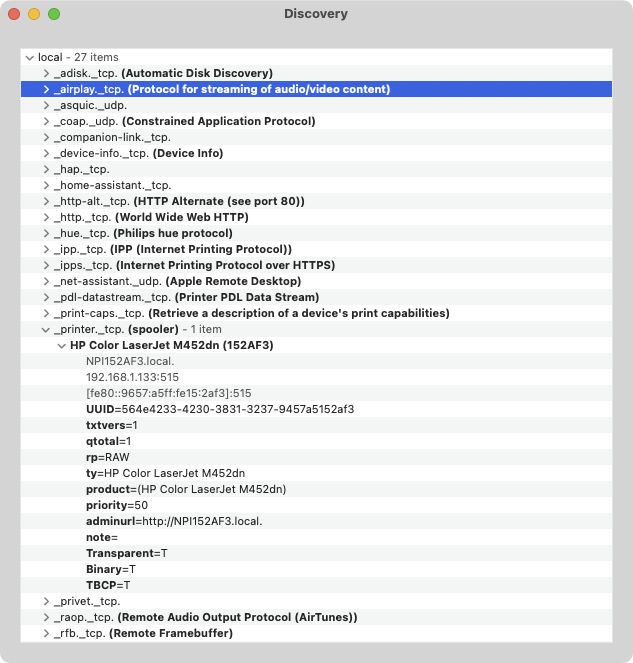Select the Remote Audio Output Protocol row
This screenshot has height=663, width=633.
[x=316, y=617]
